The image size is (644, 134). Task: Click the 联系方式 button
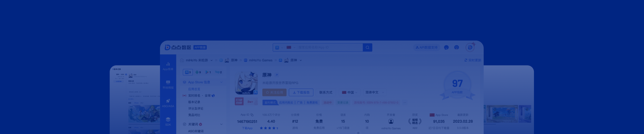[x=326, y=92]
